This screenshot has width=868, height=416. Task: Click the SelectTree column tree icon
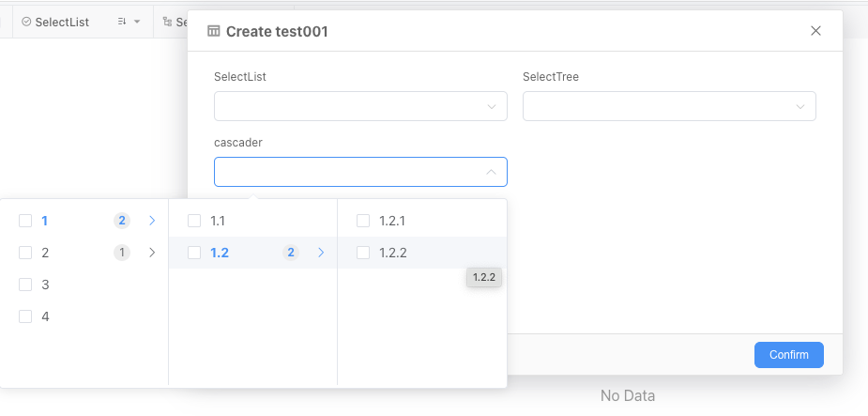pos(167,22)
